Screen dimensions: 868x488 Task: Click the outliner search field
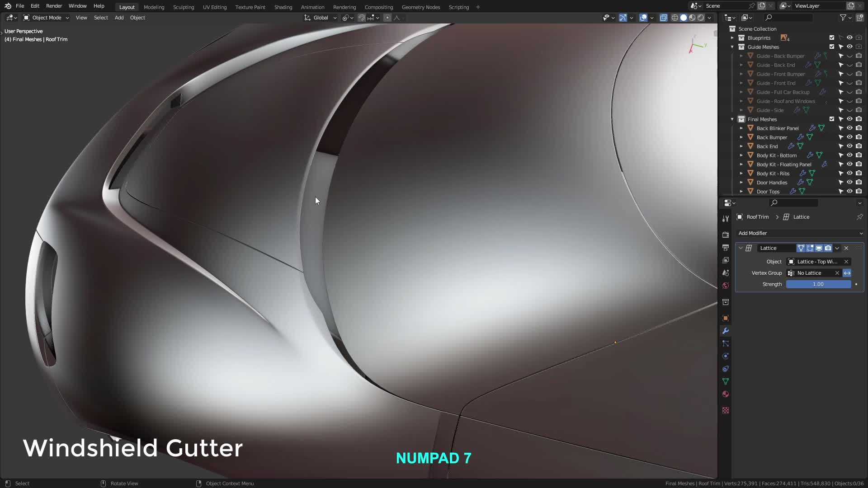788,18
